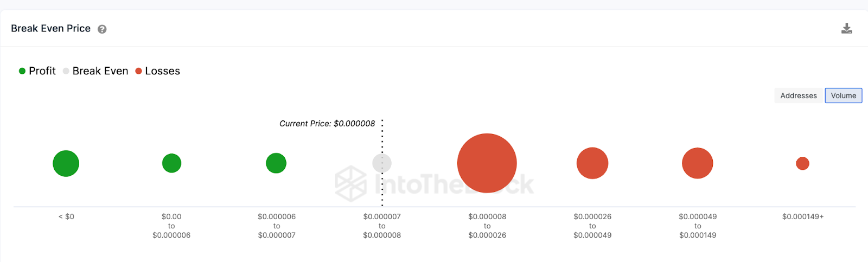Toggle the Losses legend item

coord(158,71)
